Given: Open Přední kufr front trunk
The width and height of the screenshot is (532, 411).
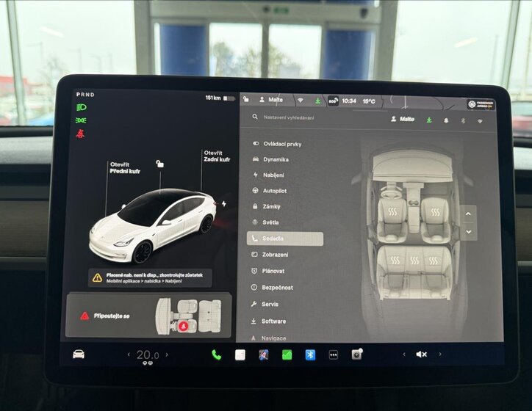Looking at the screenshot, I should (x=125, y=168).
